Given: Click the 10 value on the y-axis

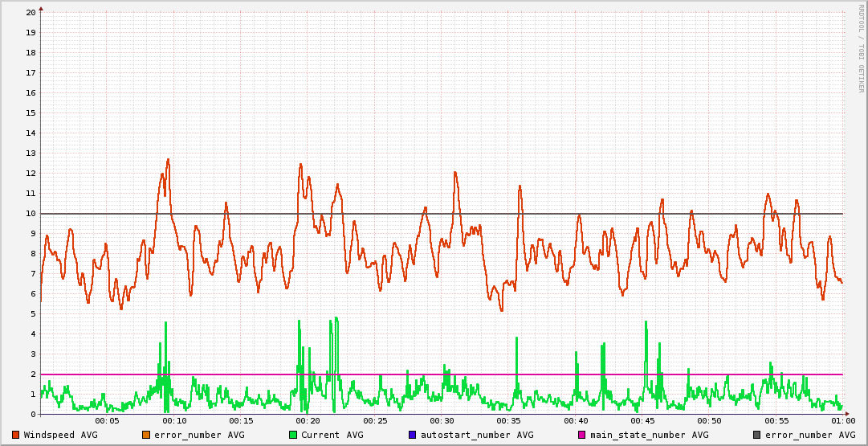Looking at the screenshot, I should (31, 214).
